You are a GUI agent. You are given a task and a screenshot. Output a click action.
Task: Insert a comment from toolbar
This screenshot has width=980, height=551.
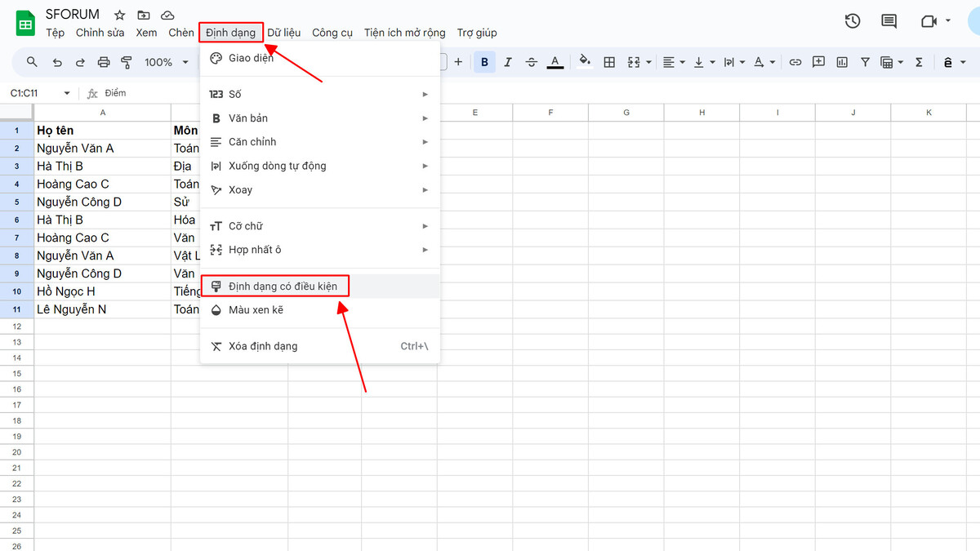[x=818, y=62]
